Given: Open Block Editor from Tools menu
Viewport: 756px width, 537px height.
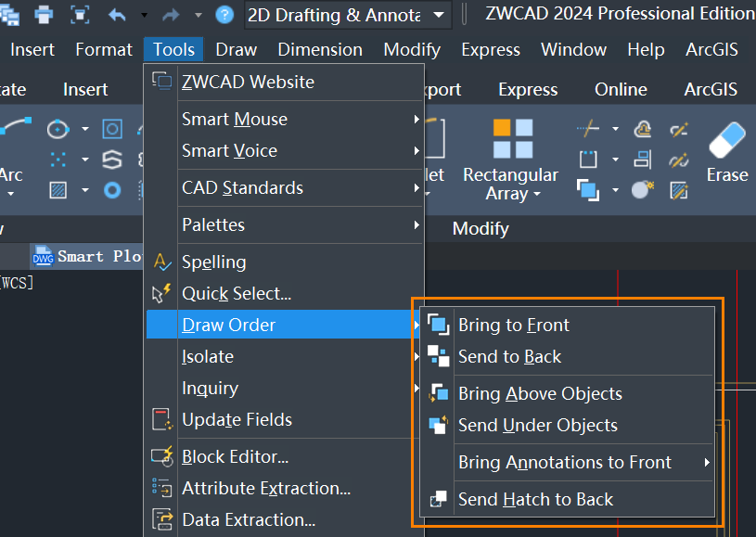Looking at the screenshot, I should click(285, 457).
